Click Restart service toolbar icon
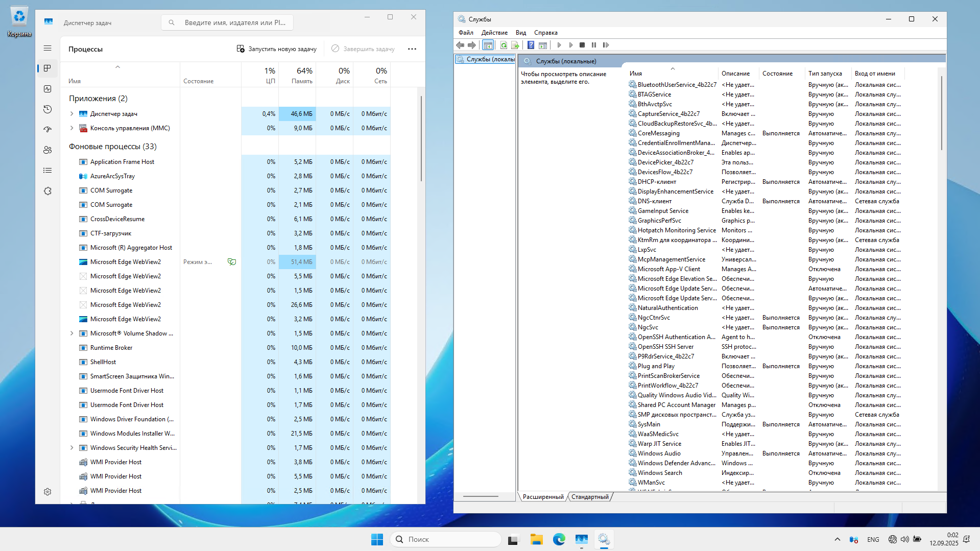 coord(606,45)
